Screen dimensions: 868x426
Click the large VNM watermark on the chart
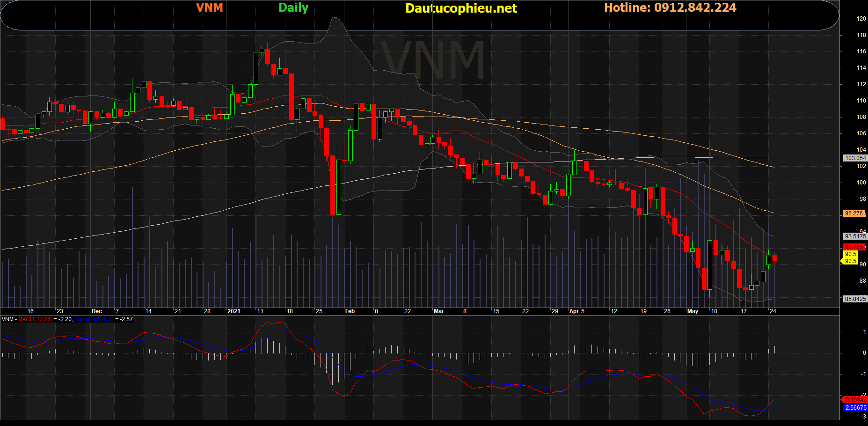pyautogui.click(x=432, y=60)
